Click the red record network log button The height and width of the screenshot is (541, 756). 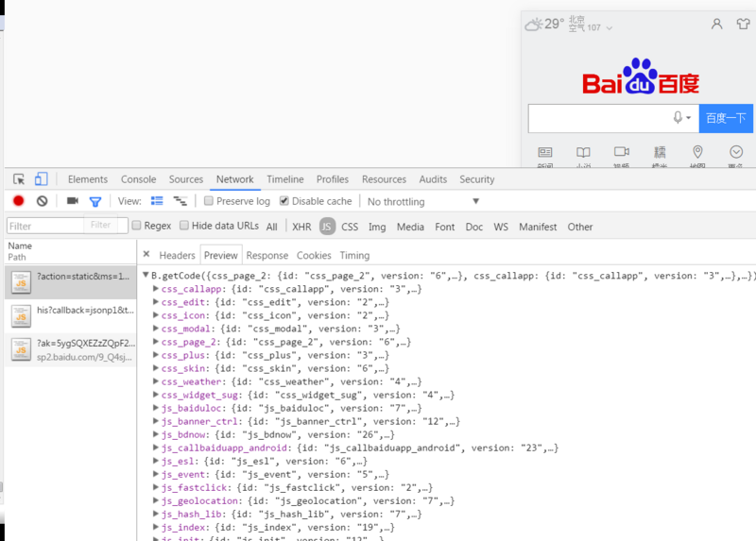click(x=18, y=201)
